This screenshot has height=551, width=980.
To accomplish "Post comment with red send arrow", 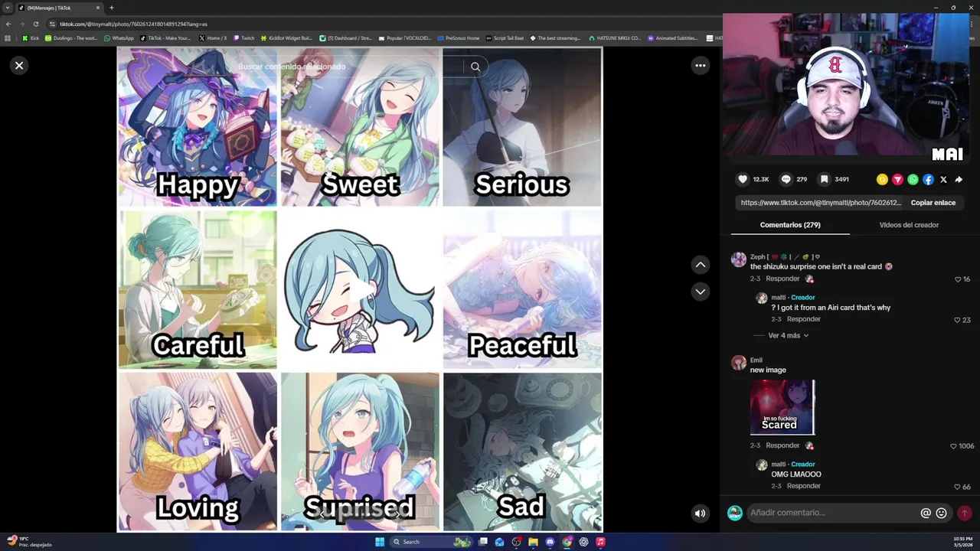I will pos(965,513).
